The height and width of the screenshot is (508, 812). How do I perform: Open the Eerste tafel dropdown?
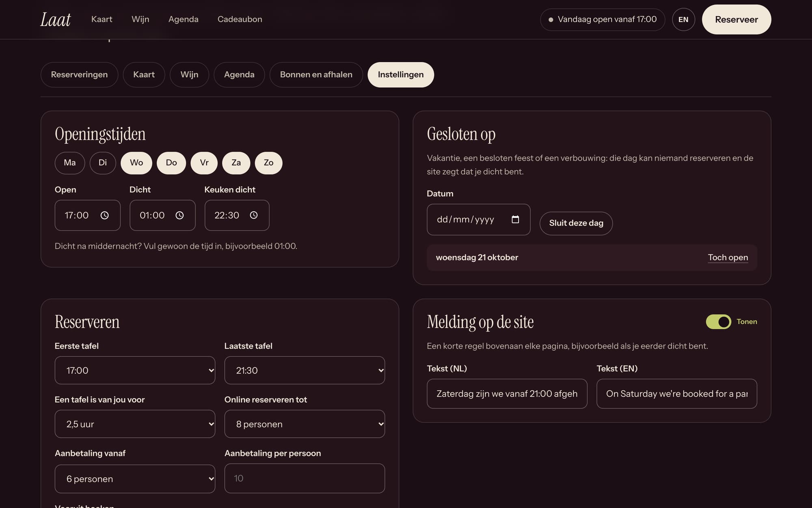135,370
